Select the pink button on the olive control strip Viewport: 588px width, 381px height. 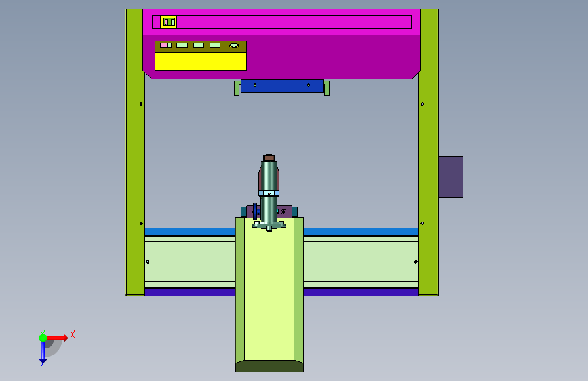click(165, 45)
